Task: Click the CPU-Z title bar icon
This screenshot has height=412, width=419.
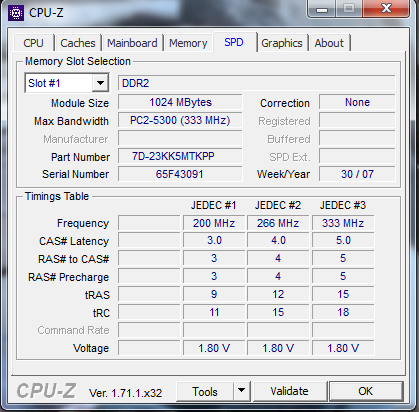Action: (x=16, y=13)
